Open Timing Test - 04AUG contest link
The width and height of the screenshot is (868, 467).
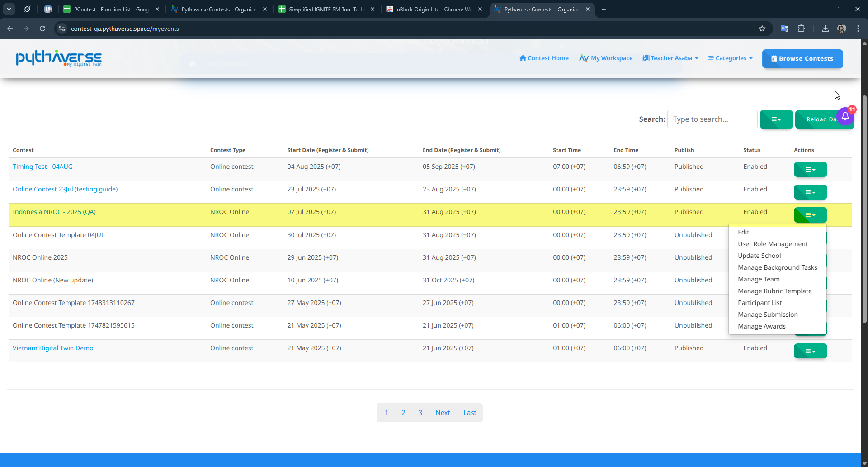coord(42,167)
